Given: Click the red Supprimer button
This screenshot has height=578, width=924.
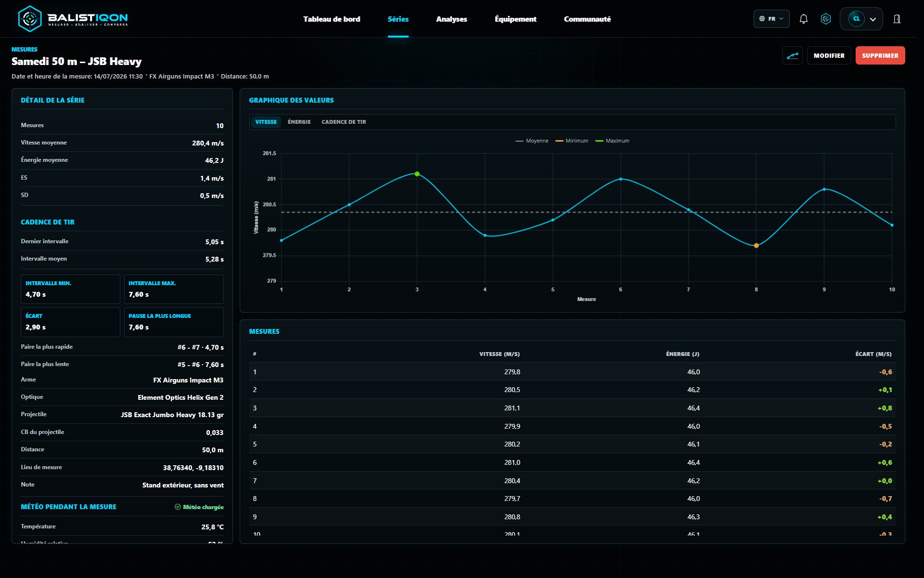Looking at the screenshot, I should click(880, 55).
